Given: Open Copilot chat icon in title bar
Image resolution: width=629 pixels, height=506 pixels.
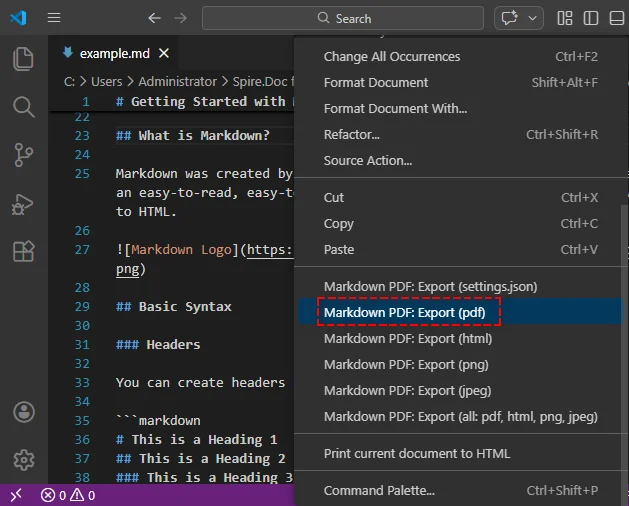Looking at the screenshot, I should pyautogui.click(x=509, y=18).
